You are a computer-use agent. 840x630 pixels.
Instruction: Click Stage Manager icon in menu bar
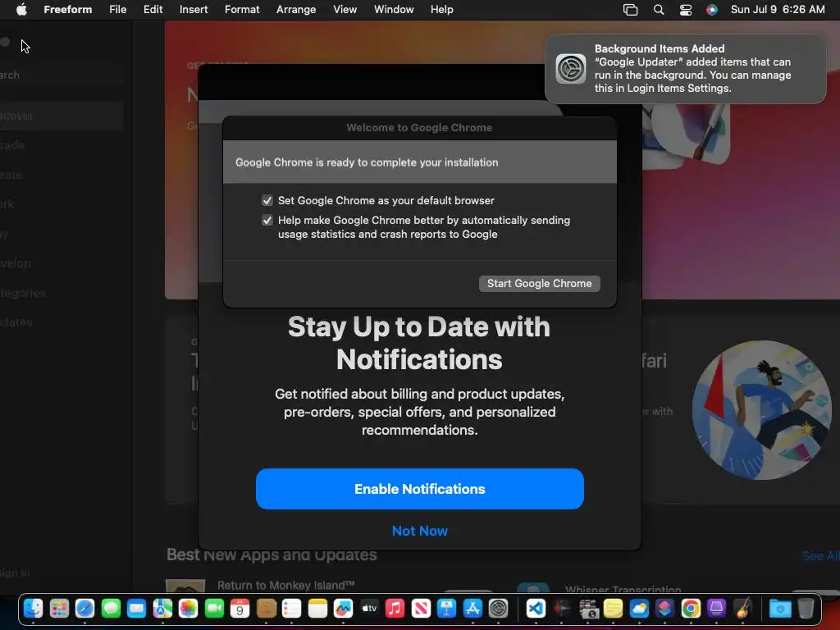pyautogui.click(x=631, y=10)
